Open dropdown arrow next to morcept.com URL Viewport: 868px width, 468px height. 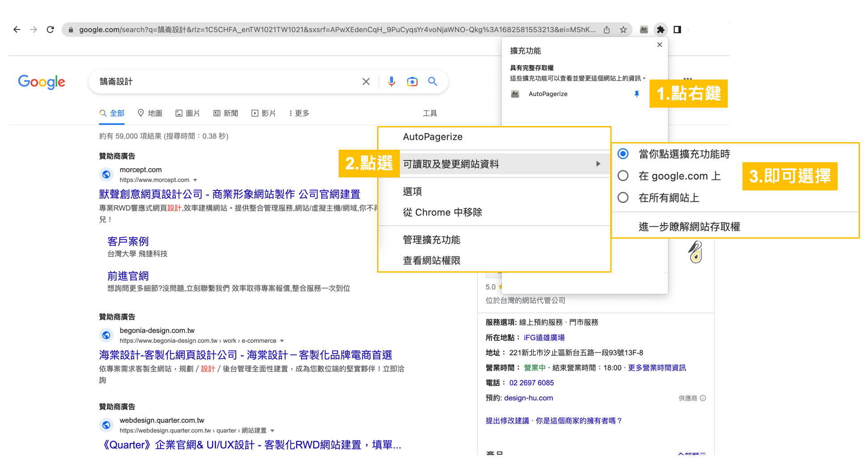[195, 180]
